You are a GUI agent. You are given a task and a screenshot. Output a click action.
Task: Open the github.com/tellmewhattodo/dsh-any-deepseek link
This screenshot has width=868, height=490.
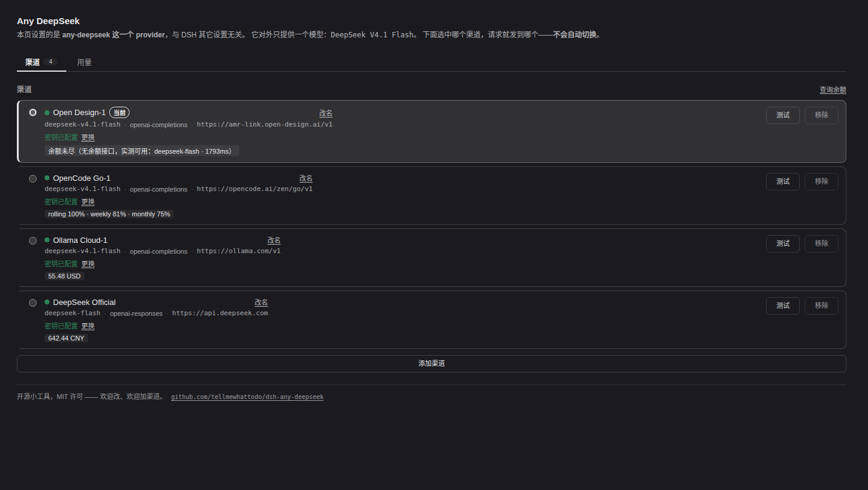(x=247, y=397)
